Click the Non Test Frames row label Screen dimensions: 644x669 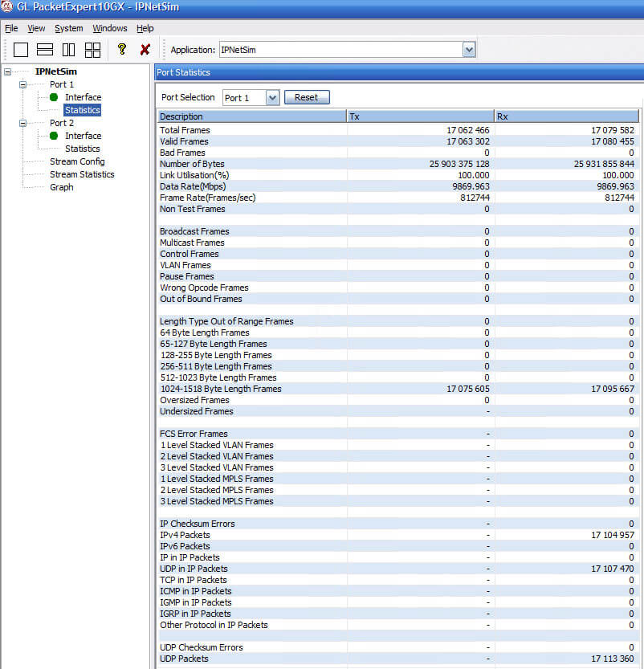pos(193,209)
